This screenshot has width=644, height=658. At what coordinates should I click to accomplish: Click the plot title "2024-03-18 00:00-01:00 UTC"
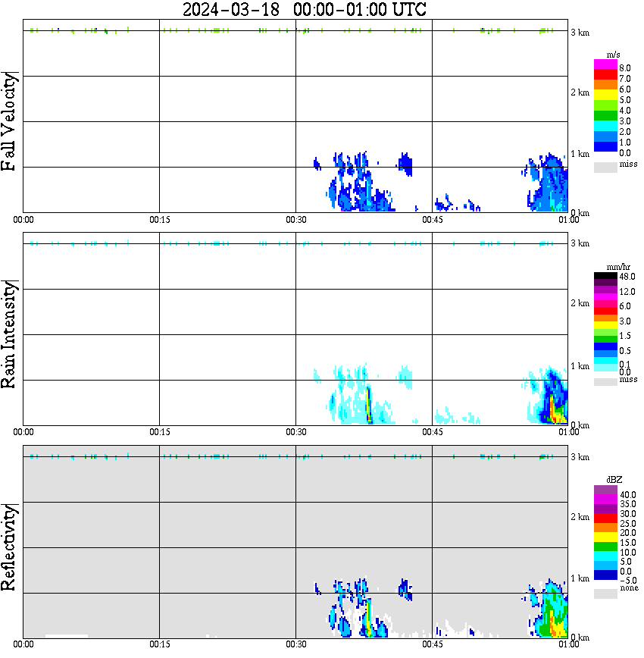point(304,9)
